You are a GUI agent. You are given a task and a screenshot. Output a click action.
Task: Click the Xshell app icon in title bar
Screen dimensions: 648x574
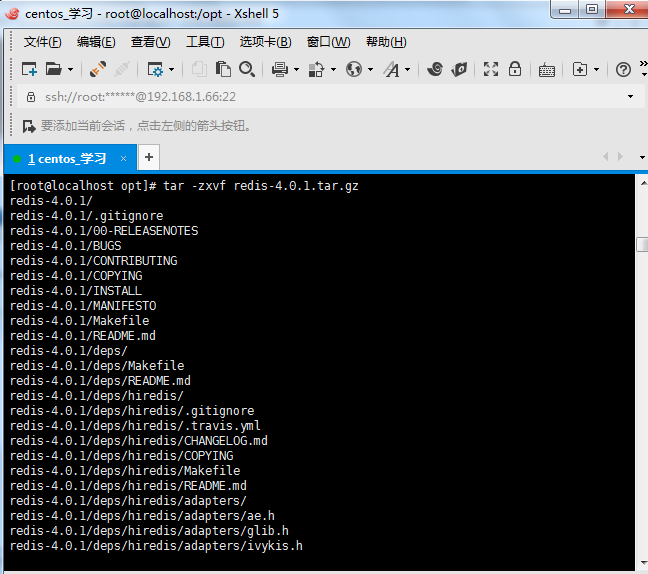point(12,14)
